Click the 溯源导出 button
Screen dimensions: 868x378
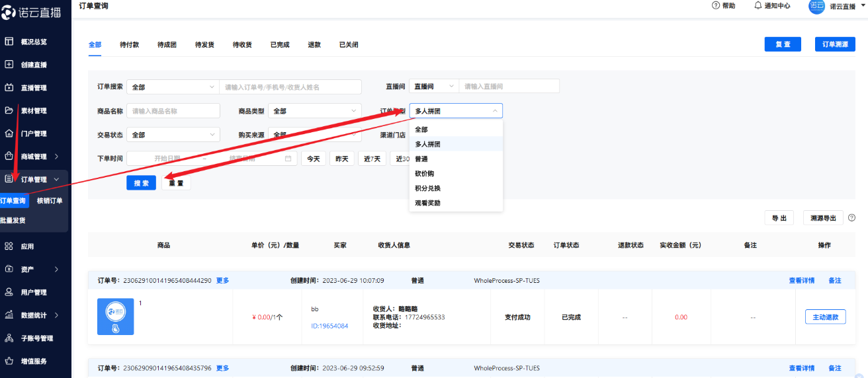coord(823,218)
